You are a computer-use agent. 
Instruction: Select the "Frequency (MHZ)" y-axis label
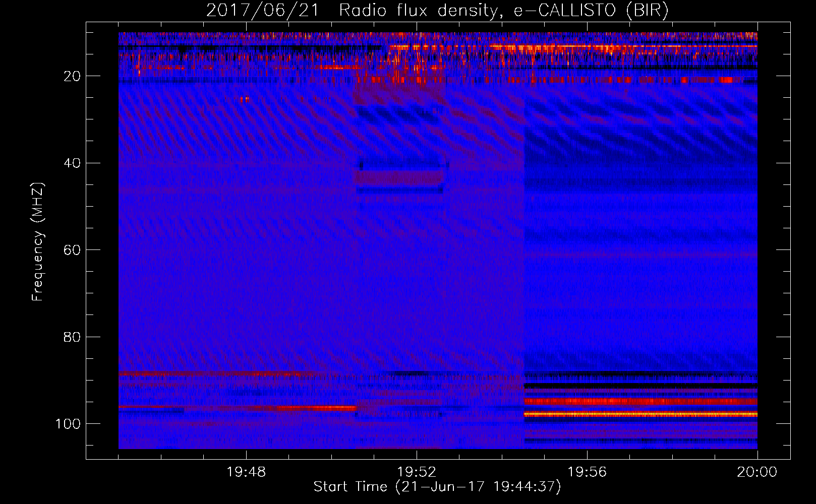[x=38, y=242]
